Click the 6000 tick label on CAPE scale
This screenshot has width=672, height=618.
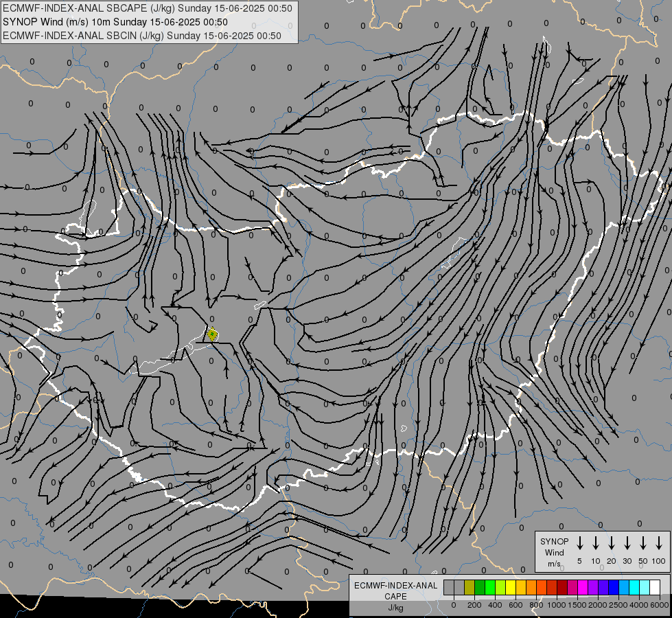point(660,605)
